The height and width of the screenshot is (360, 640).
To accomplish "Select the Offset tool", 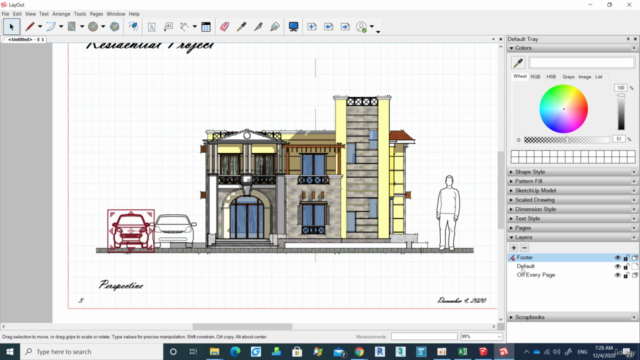I will click(x=133, y=27).
